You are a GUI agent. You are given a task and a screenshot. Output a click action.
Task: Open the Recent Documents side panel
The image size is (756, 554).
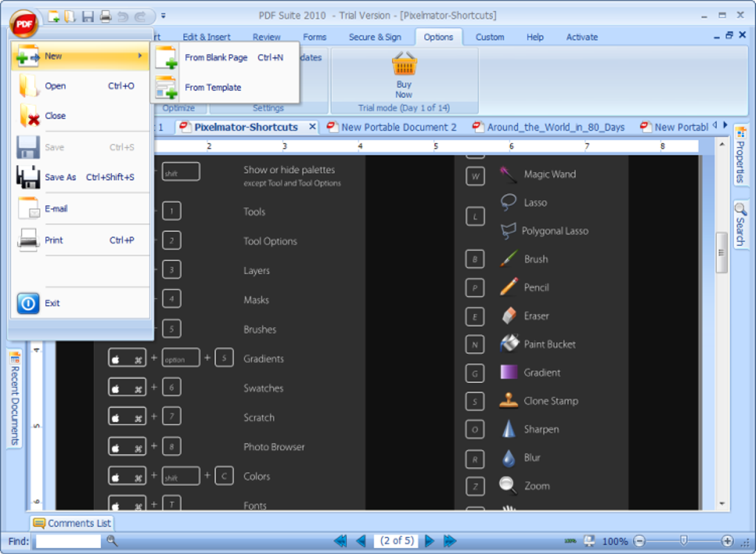pos(15,398)
